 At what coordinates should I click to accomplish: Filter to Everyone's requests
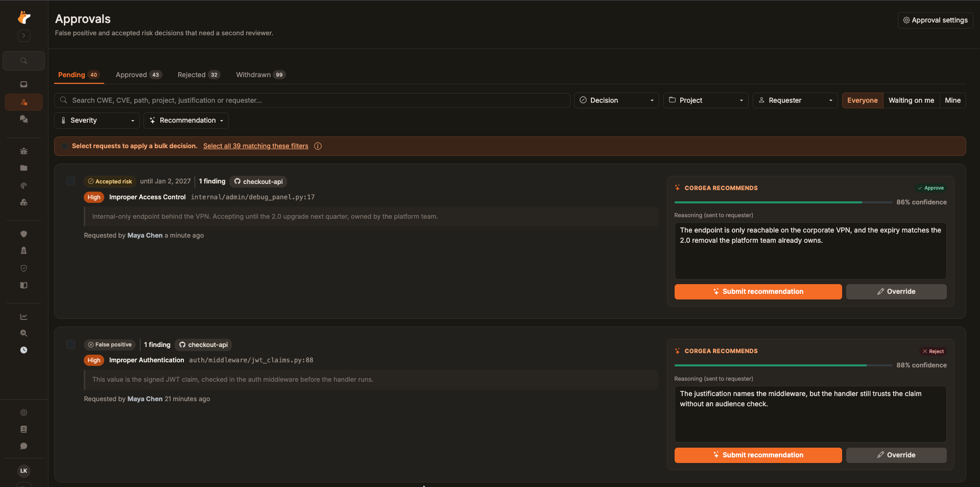[x=862, y=100]
